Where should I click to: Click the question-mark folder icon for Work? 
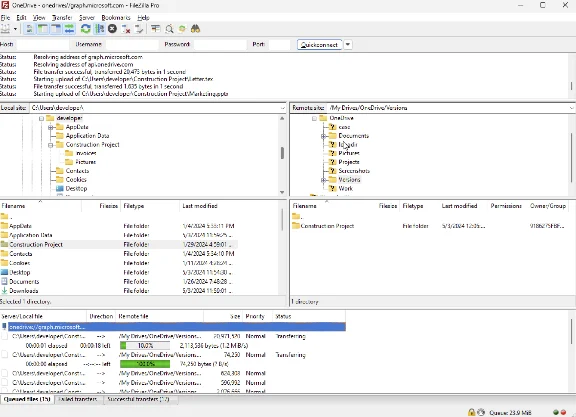(x=332, y=188)
